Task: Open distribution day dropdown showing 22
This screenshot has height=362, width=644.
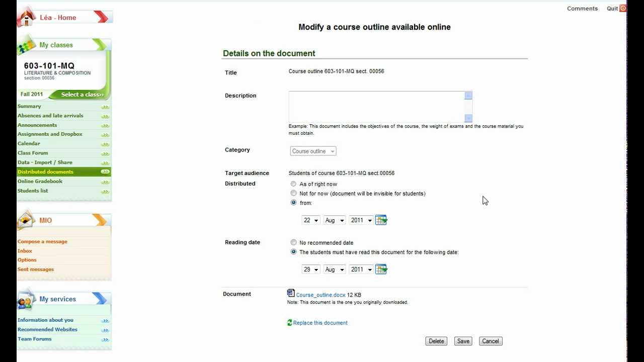Action: [x=310, y=220]
